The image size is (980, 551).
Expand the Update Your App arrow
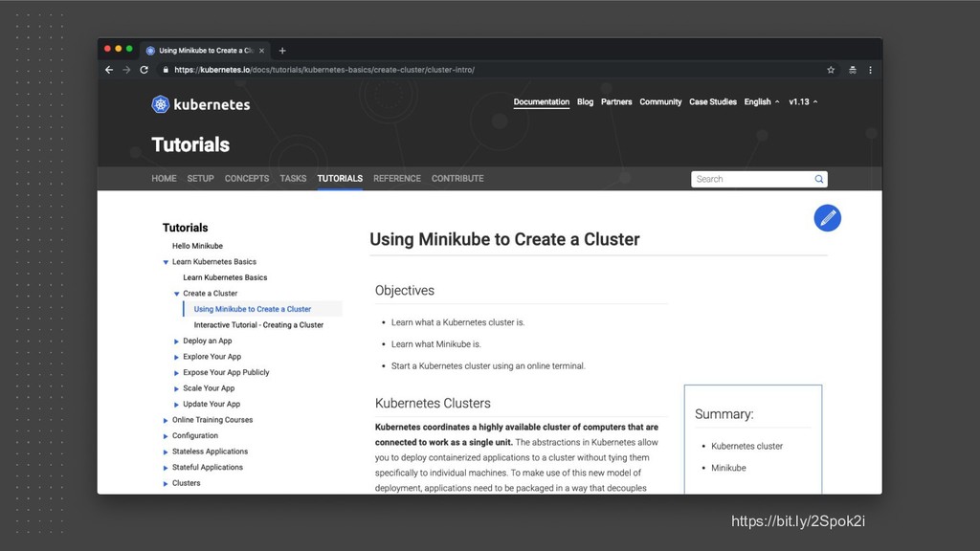(x=176, y=405)
